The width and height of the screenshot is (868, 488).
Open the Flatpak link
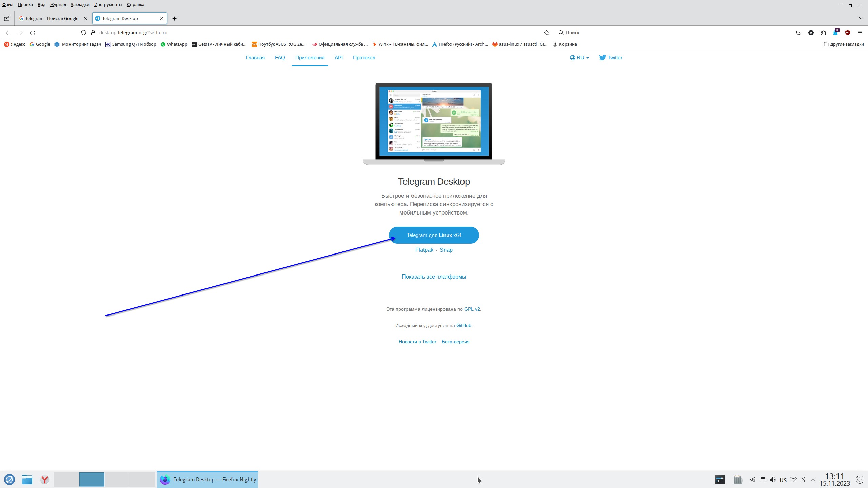pos(424,250)
